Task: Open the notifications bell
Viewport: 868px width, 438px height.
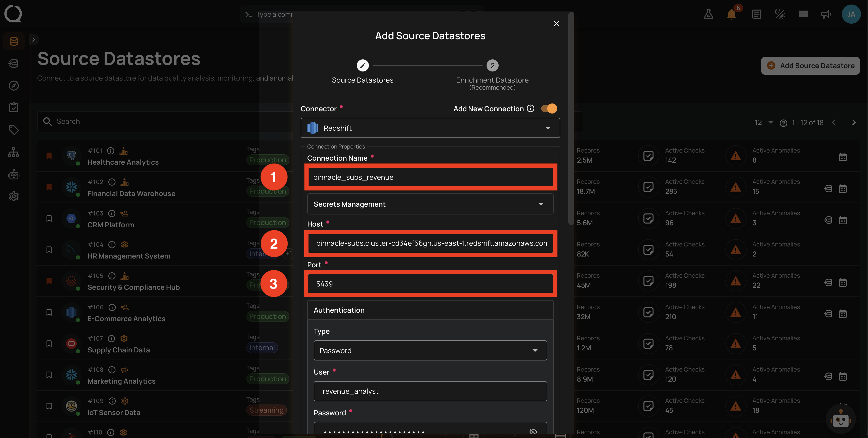Action: click(x=731, y=14)
